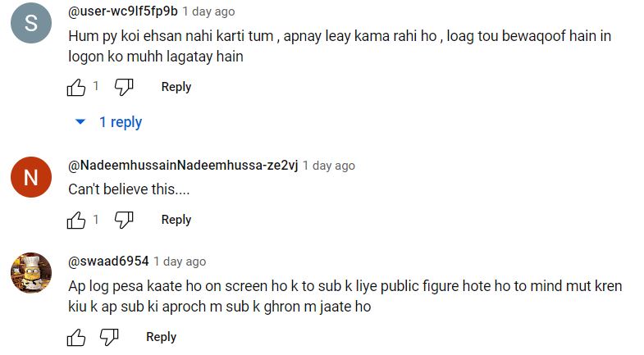Screen dimensions: 644x355
Task: Click the orange "N" avatar
Action: click(x=31, y=177)
